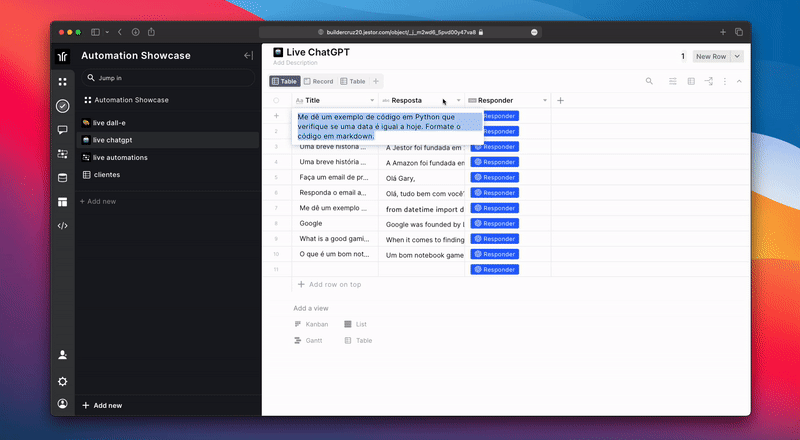
Task: Open live dall-e in sidebar
Action: (167, 123)
